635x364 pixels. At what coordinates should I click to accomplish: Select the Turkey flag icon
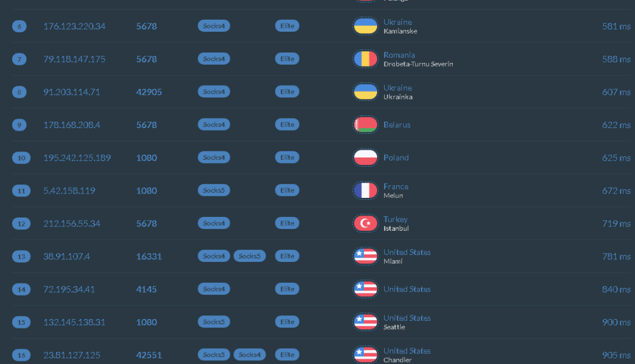(365, 223)
